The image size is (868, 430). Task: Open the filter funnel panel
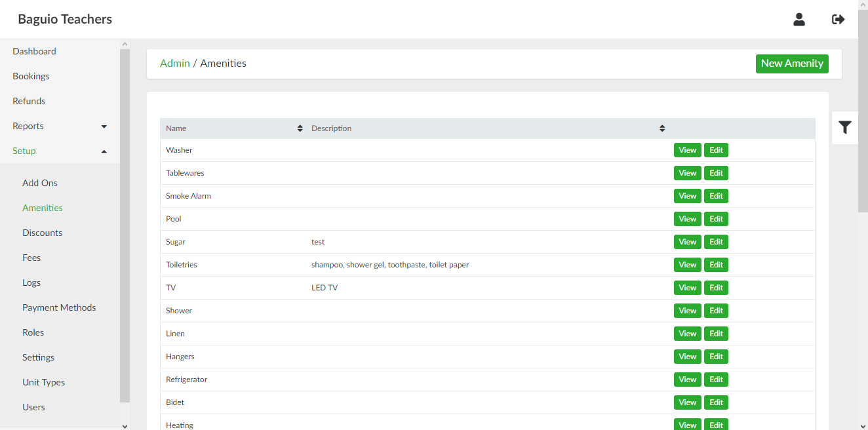(x=844, y=128)
